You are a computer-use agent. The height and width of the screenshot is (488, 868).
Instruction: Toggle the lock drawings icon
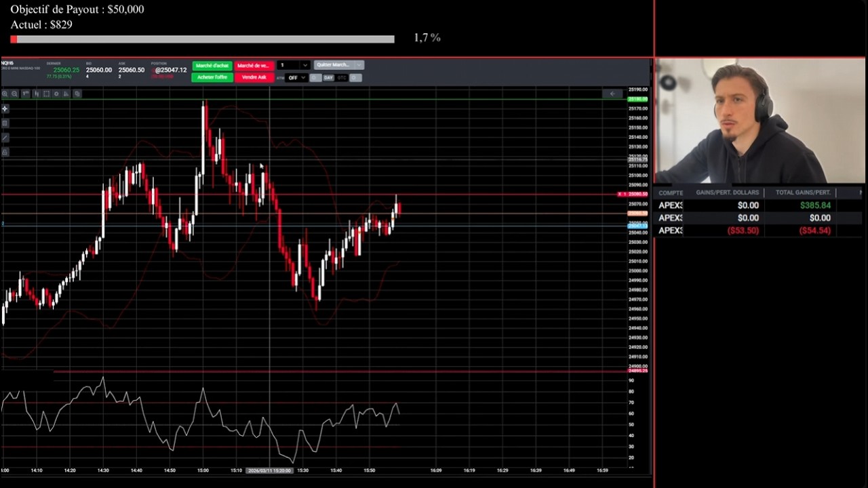click(5, 152)
